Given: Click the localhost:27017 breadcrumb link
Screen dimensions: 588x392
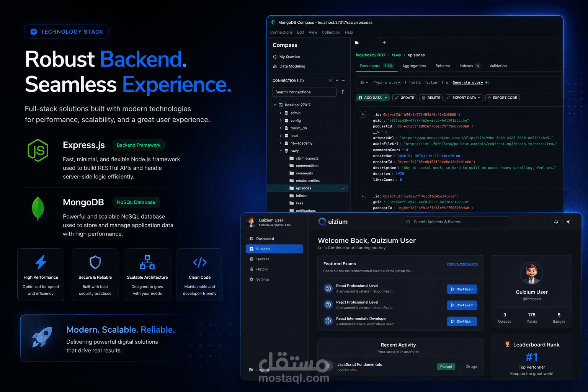Looking at the screenshot, I should [371, 55].
